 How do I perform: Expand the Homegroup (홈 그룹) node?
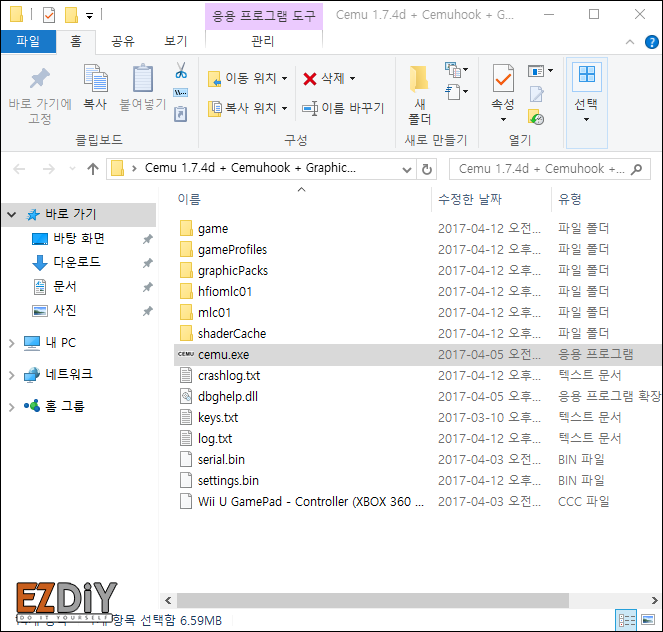(x=12, y=407)
